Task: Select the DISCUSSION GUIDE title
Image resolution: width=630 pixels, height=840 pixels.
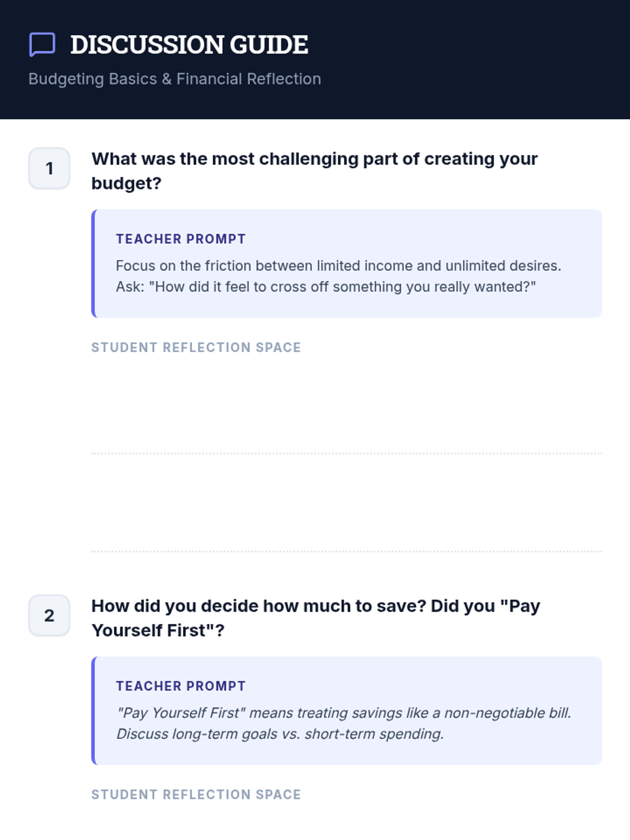Action: click(x=189, y=45)
